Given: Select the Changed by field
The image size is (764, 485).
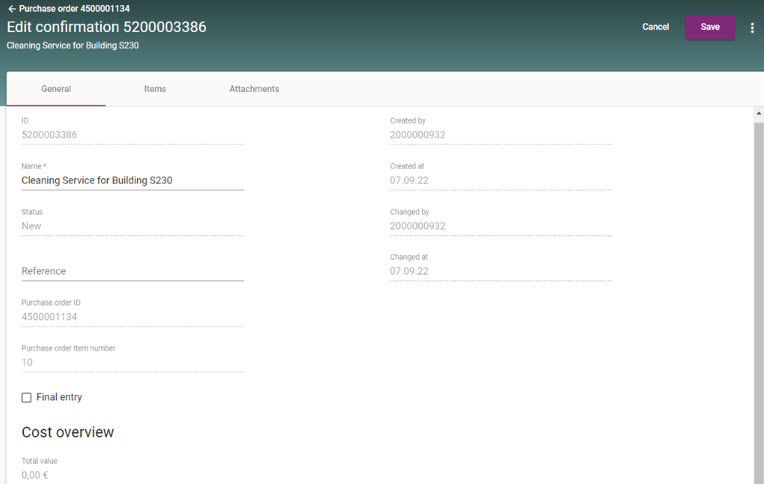Looking at the screenshot, I should 500,226.
